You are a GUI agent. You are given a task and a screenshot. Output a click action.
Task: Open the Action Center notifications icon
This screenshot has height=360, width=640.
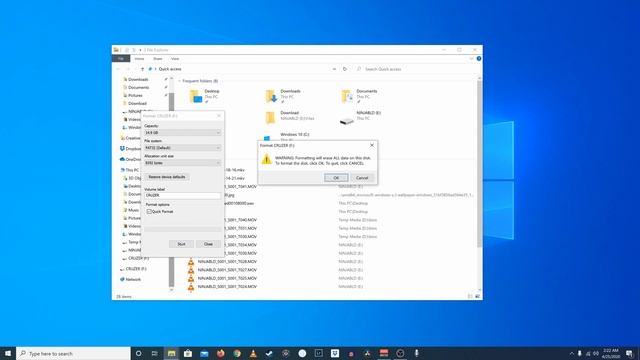click(x=629, y=353)
